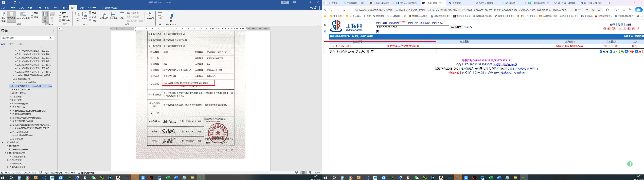
Task: Collapse the 3 技术评分响应资料 heading
Action: pyautogui.click(x=5, y=153)
